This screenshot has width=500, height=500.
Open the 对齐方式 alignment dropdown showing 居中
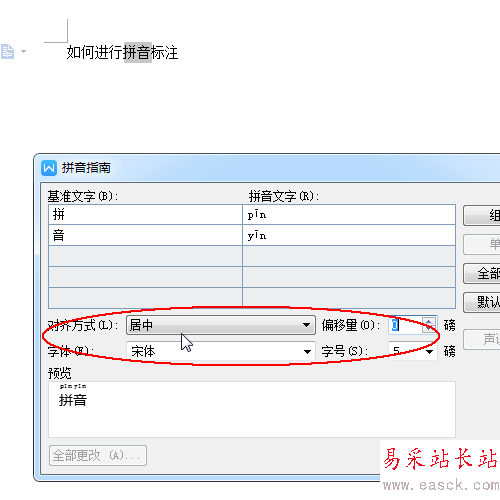click(221, 325)
